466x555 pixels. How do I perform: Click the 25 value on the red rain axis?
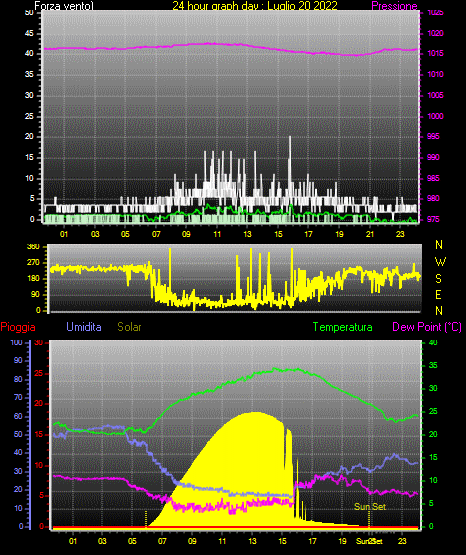click(x=39, y=373)
